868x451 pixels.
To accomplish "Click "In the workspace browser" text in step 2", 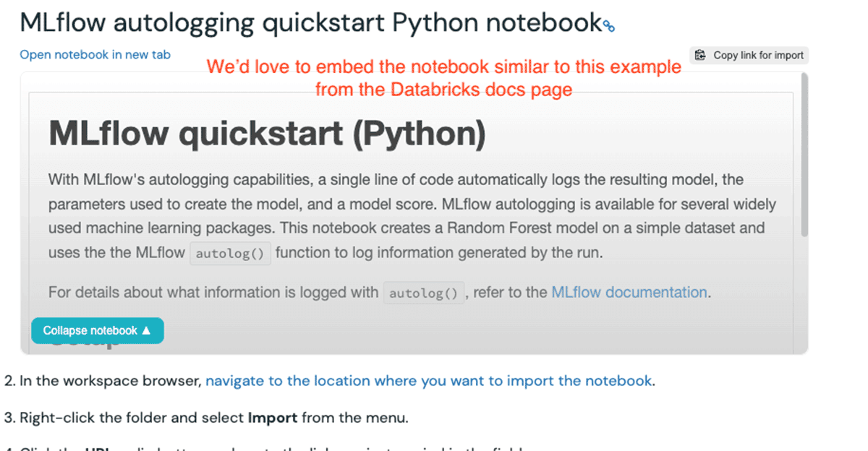I will click(x=110, y=380).
